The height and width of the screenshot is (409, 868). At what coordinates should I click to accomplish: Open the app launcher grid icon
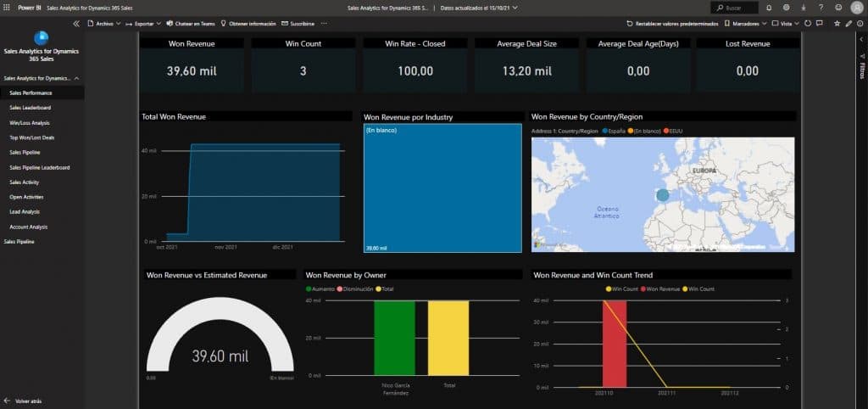tap(7, 8)
